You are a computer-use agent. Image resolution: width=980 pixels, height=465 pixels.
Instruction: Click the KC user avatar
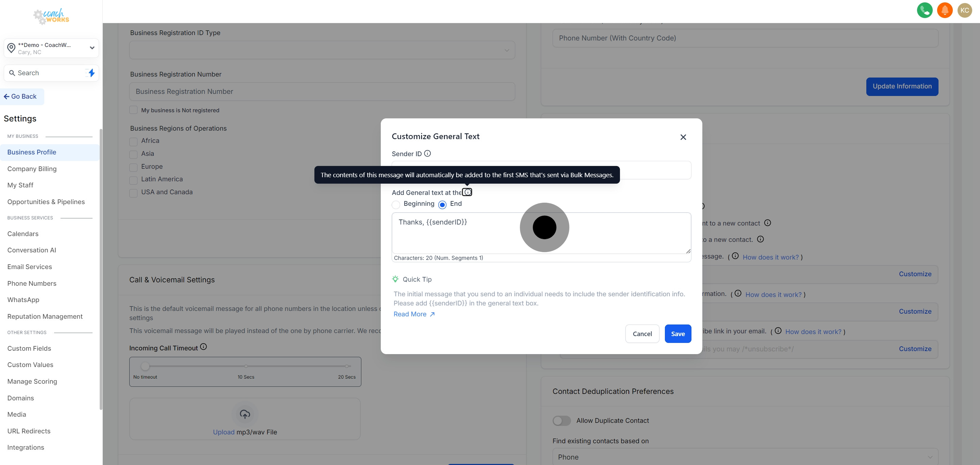click(x=964, y=10)
